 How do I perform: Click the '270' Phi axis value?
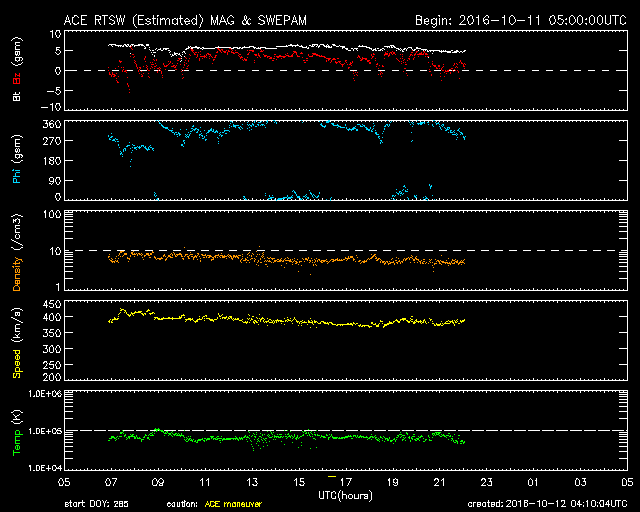(52, 141)
